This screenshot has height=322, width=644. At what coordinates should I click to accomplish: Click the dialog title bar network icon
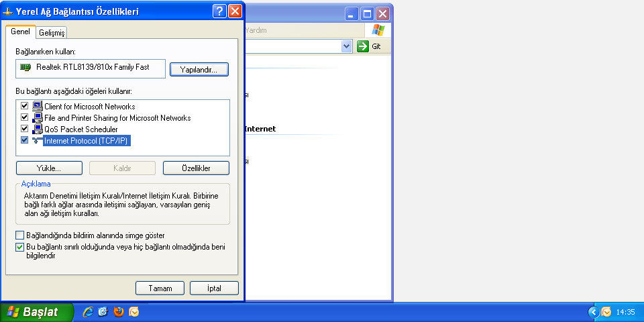tap(8, 11)
